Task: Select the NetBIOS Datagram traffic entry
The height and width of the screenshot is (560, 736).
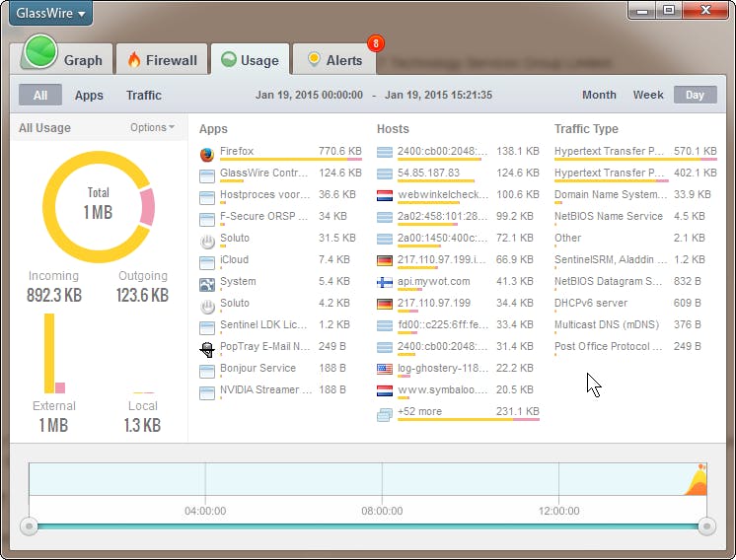Action: (x=635, y=282)
